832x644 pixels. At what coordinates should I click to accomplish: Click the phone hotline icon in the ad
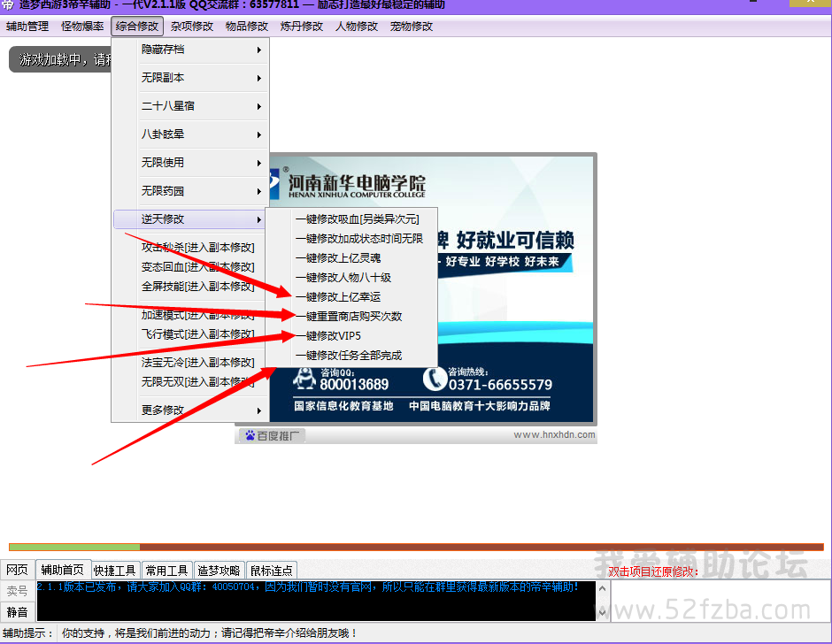click(435, 379)
